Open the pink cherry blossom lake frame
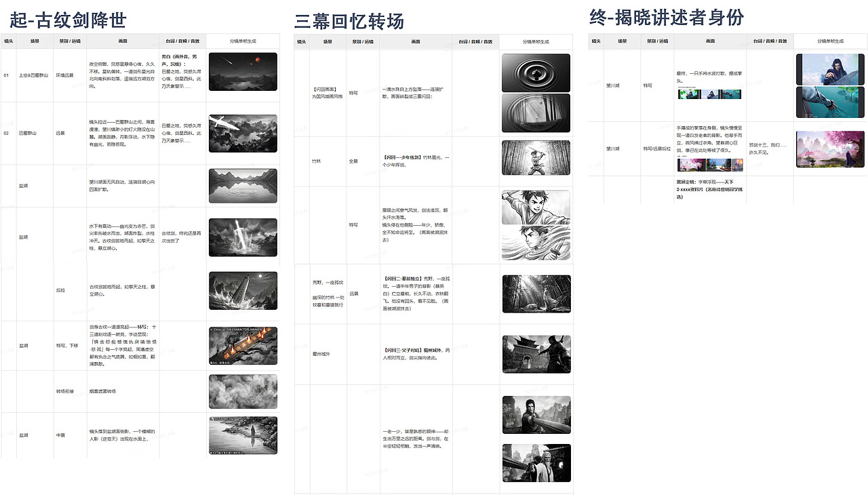868x503 pixels. coord(830,149)
